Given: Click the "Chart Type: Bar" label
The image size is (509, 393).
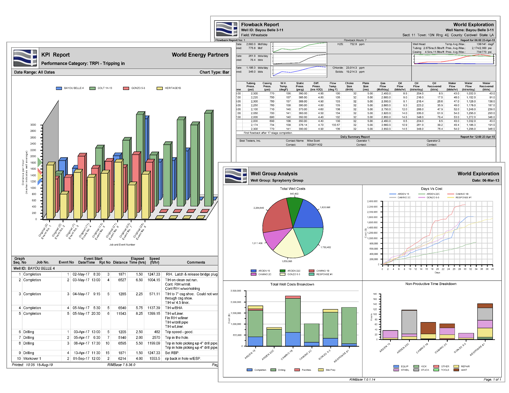Looking at the screenshot, I should pyautogui.click(x=214, y=72).
